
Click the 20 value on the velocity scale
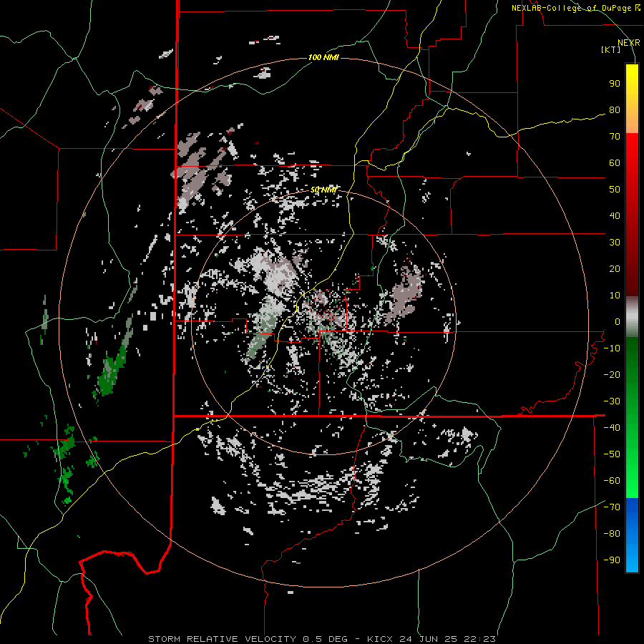pyautogui.click(x=615, y=269)
